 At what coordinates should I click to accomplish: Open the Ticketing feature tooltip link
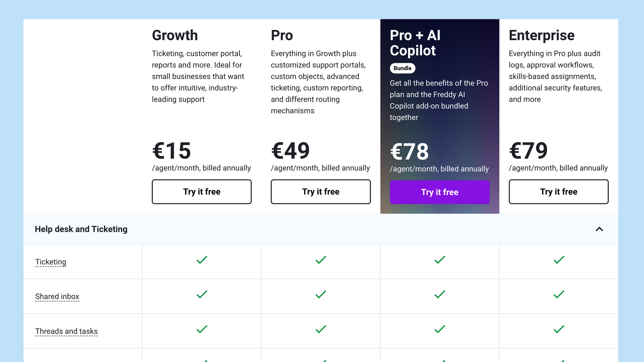point(51,262)
